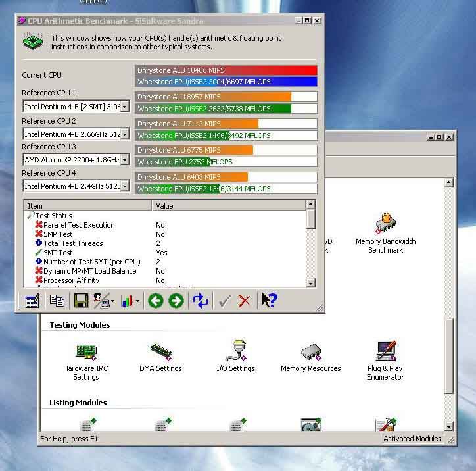Select the SMT Test row
This screenshot has height=471, width=476.
point(166,253)
